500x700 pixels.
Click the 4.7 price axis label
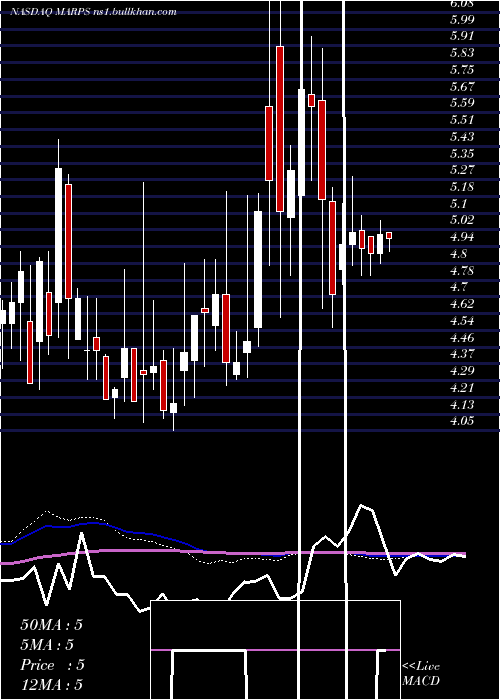click(x=458, y=288)
